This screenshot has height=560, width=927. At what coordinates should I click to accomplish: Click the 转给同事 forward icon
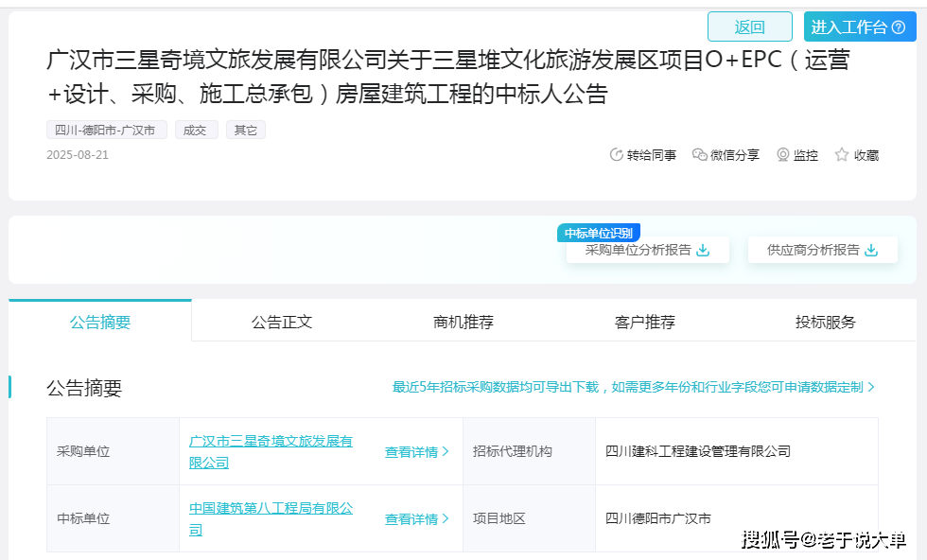pyautogui.click(x=617, y=155)
